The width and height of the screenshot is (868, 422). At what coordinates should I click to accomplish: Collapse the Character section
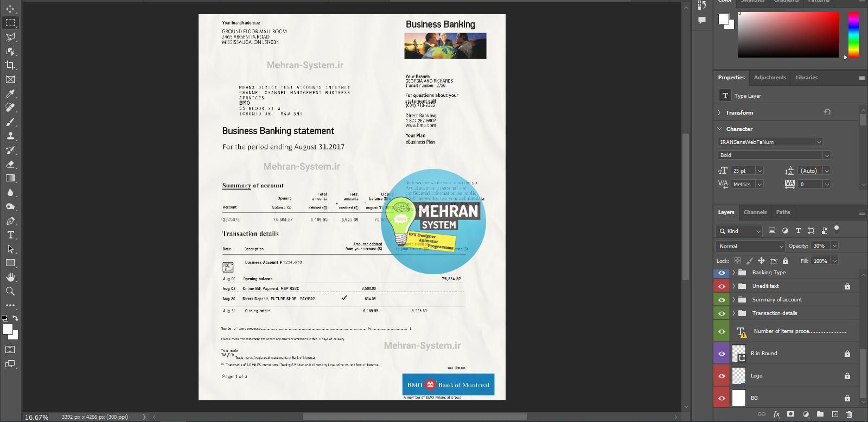point(719,129)
